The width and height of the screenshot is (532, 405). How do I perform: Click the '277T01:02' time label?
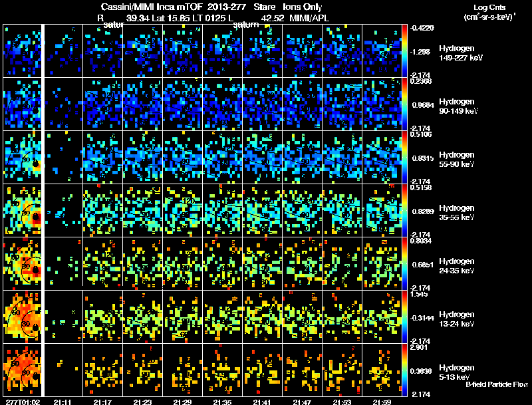coord(23,402)
